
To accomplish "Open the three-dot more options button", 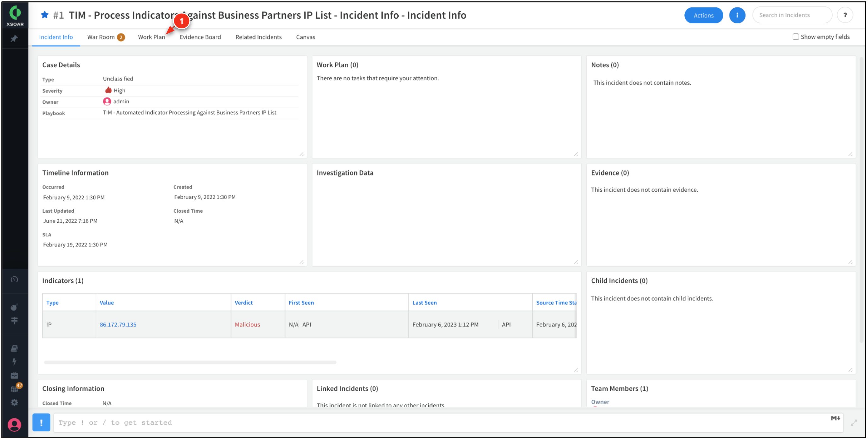I will click(x=737, y=15).
